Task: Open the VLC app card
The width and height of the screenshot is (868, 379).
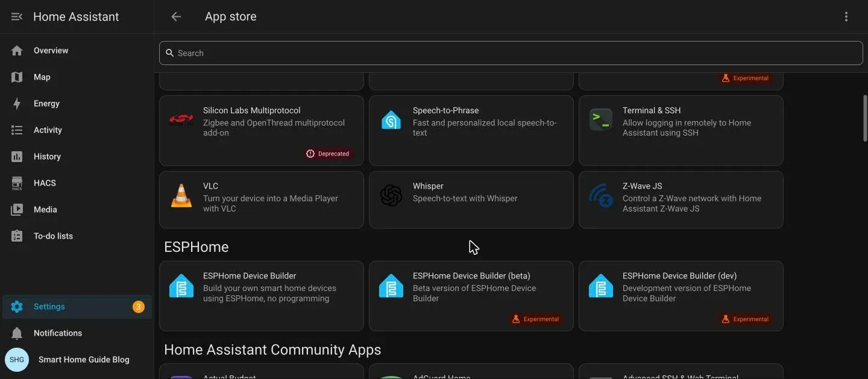Action: (x=262, y=200)
